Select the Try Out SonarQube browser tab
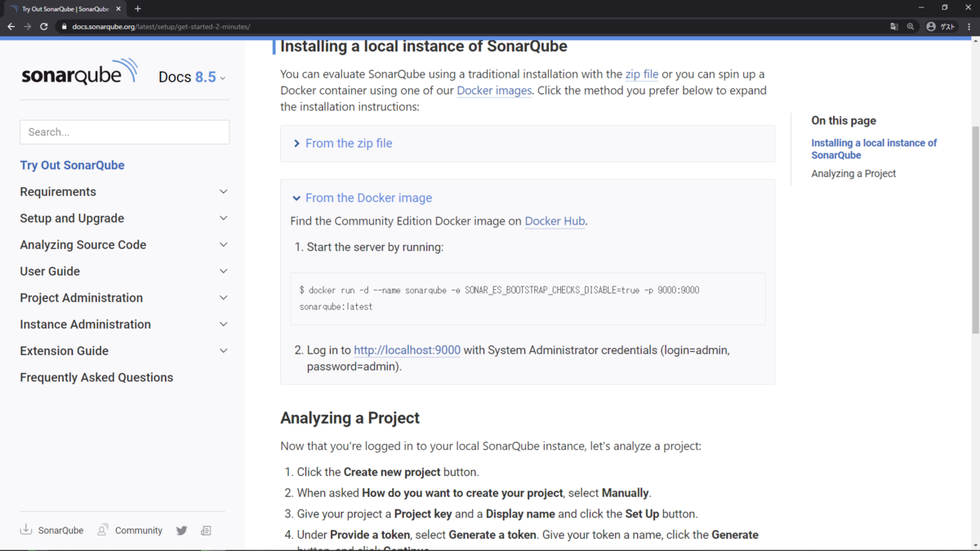980x551 pixels. point(65,9)
